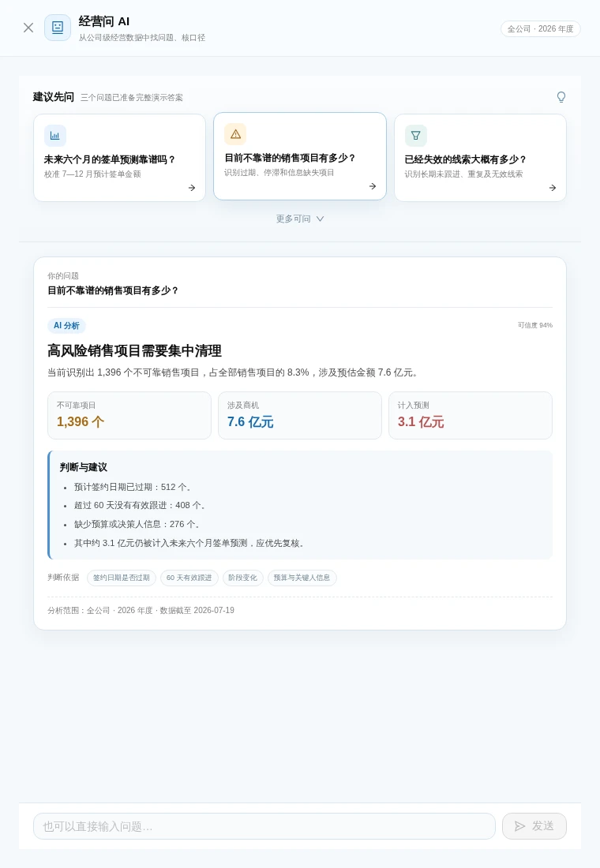Open the 全公司 · 2026 年度 scope selector

tap(540, 28)
